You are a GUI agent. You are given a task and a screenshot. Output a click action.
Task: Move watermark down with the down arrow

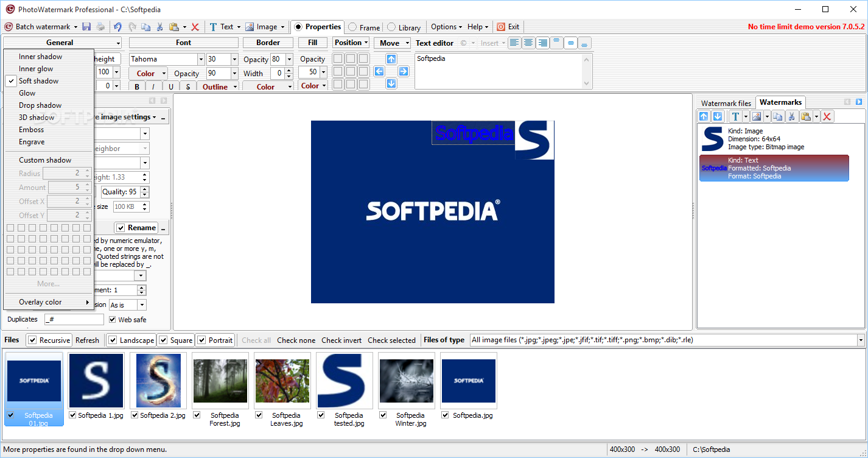point(391,83)
